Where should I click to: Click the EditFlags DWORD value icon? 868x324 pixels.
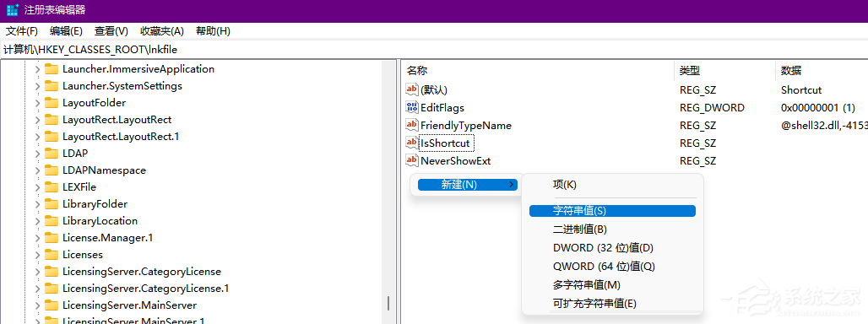412,107
